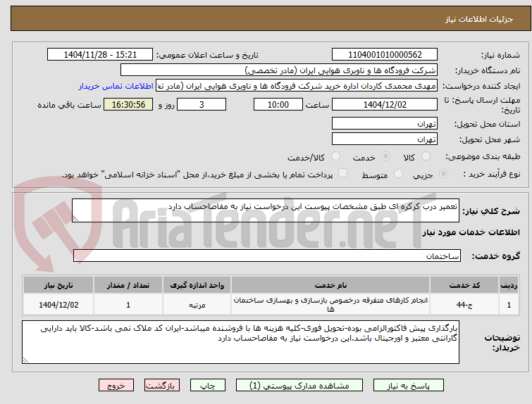
Task: Toggle the اسناد خزانه اسلامی payment checkbox
Action: [343, 173]
